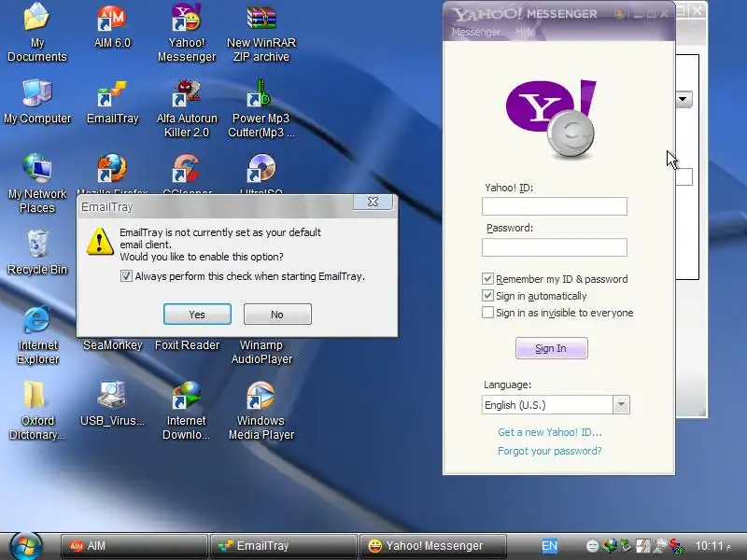The width and height of the screenshot is (747, 560).
Task: Open dropdown arrow in window behind Messenger
Action: 683,99
